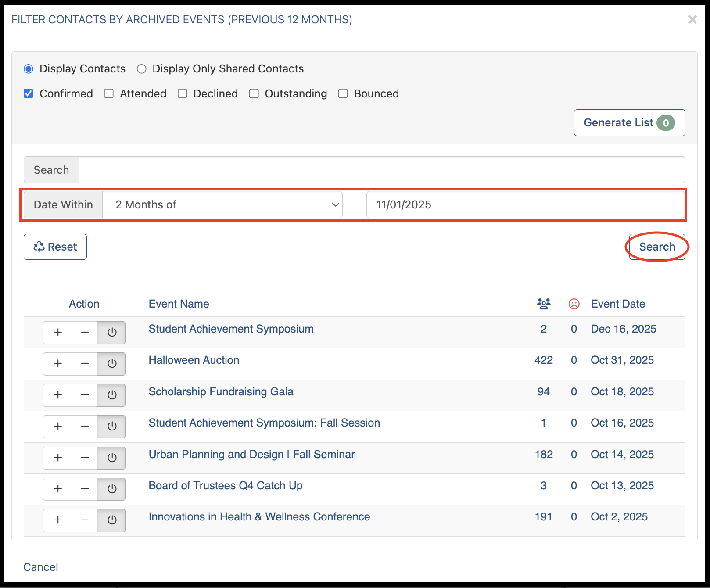Click power icon for Board of Trustees row

[x=111, y=489]
